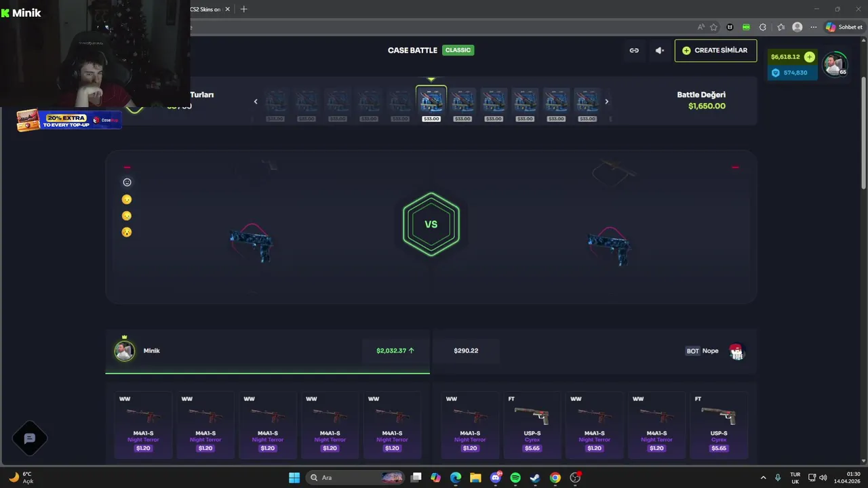Open the Favorites list in Edge
868x488 pixels.
coord(781,27)
